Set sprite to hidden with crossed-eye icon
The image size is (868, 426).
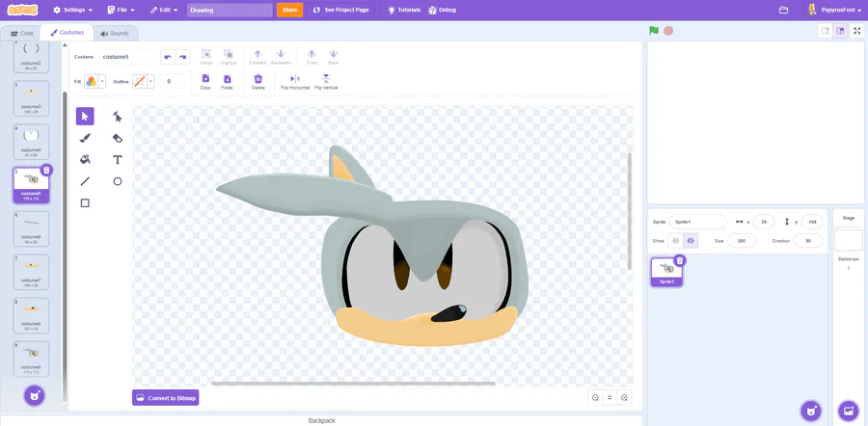pyautogui.click(x=691, y=241)
